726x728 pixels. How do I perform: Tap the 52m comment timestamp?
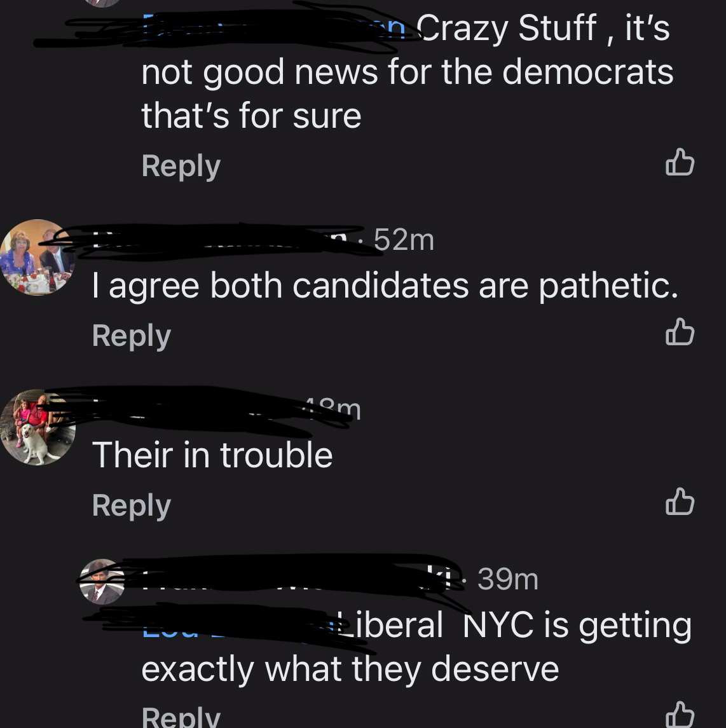(x=404, y=240)
